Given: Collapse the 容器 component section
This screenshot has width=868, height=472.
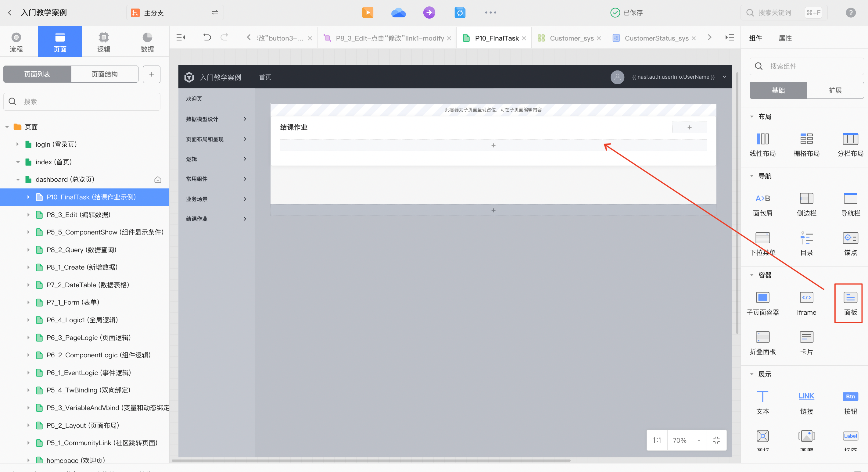Looking at the screenshot, I should 752,275.
